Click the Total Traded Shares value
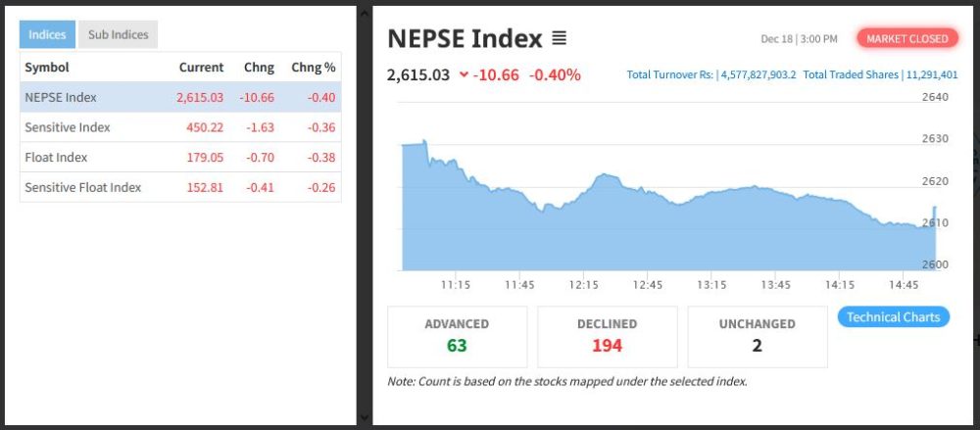This screenshot has height=430, width=980. (934, 74)
